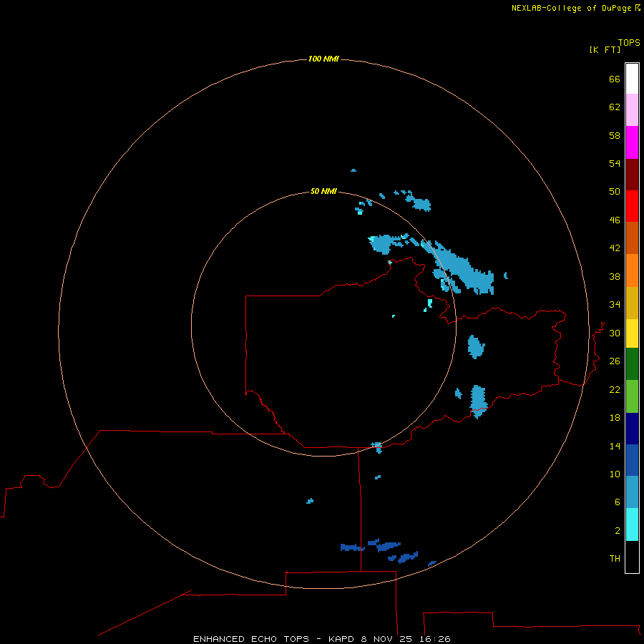Click the 'TOPS' legend title
644x644 pixels.
(629, 42)
